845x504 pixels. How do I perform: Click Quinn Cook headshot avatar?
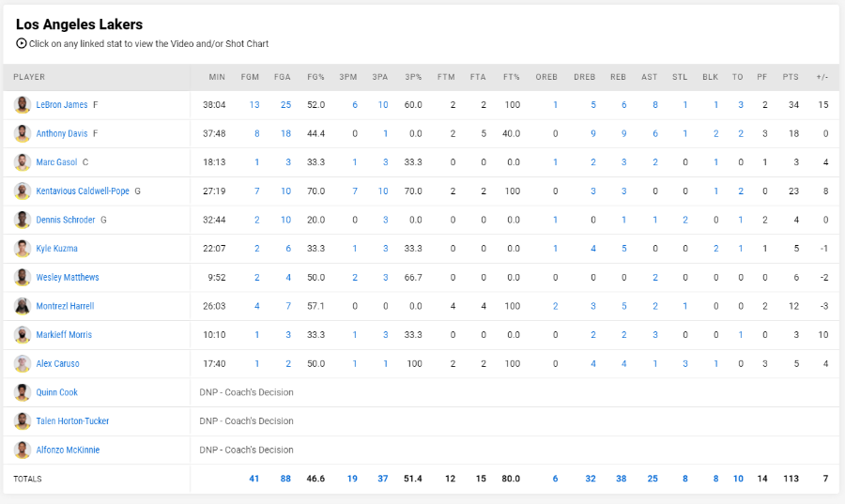[x=23, y=392]
